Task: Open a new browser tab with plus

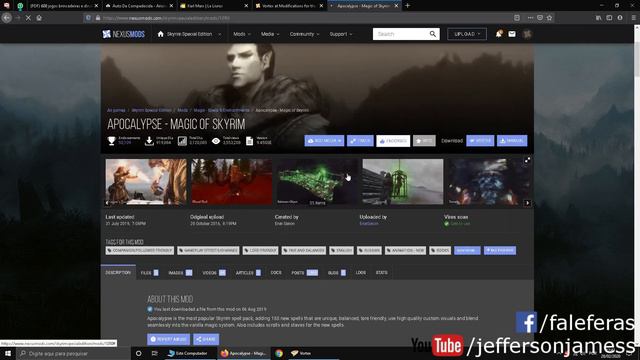Action: [x=407, y=6]
